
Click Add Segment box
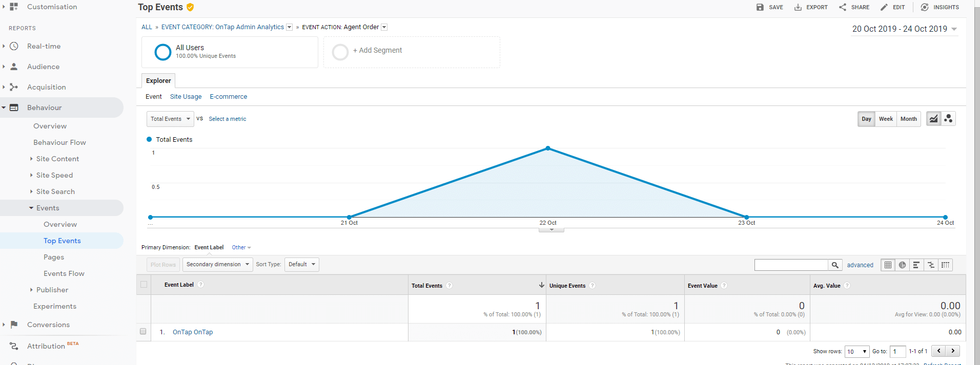click(x=412, y=52)
